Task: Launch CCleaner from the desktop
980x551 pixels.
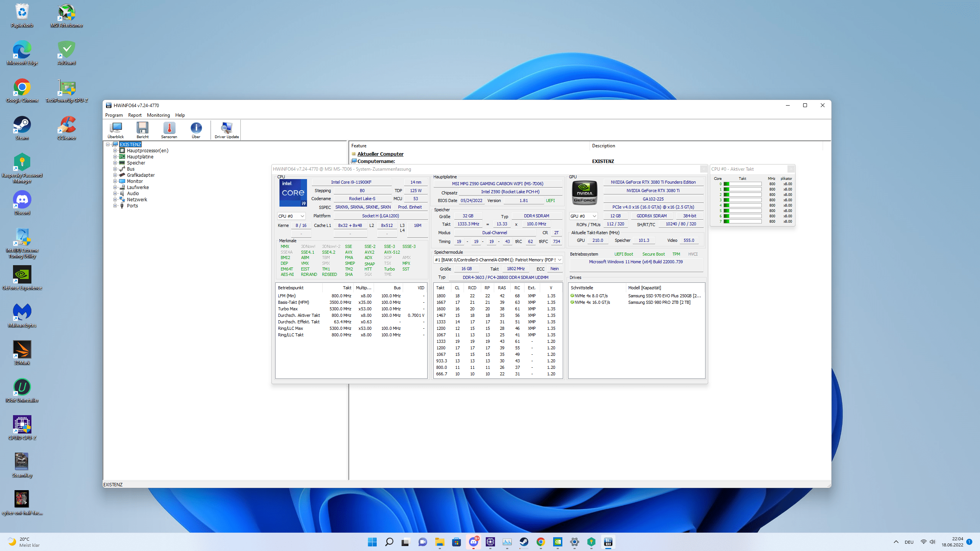Action: 67,128
